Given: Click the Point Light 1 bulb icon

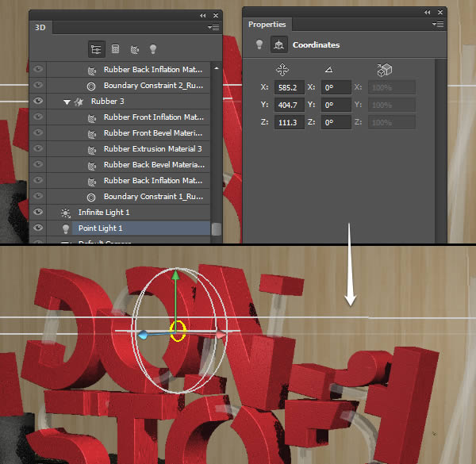Looking at the screenshot, I should pyautogui.click(x=66, y=228).
